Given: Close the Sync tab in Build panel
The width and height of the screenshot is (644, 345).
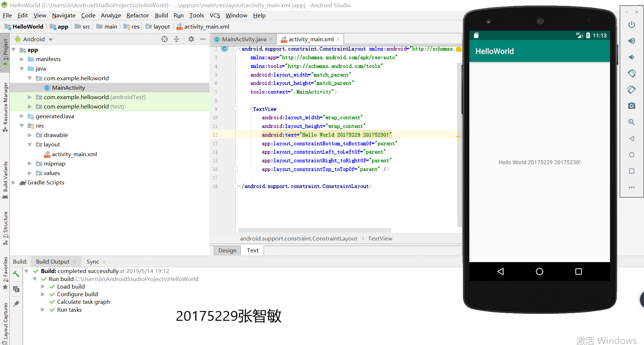Looking at the screenshot, I should 104,262.
